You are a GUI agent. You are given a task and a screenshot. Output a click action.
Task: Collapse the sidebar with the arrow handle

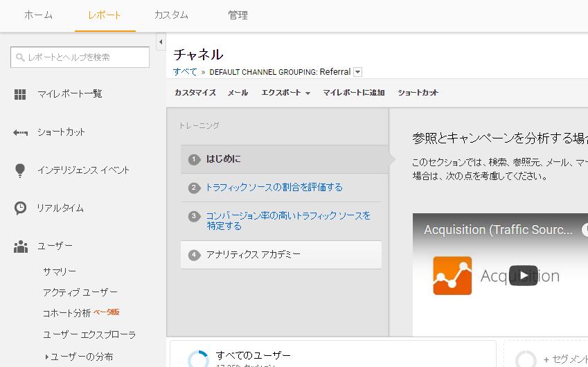[161, 42]
